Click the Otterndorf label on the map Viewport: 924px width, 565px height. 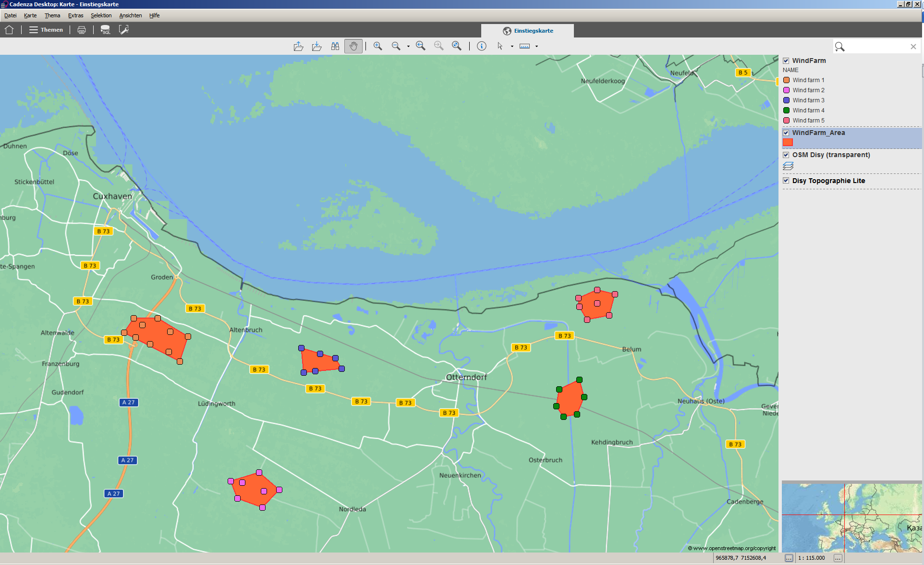click(466, 377)
